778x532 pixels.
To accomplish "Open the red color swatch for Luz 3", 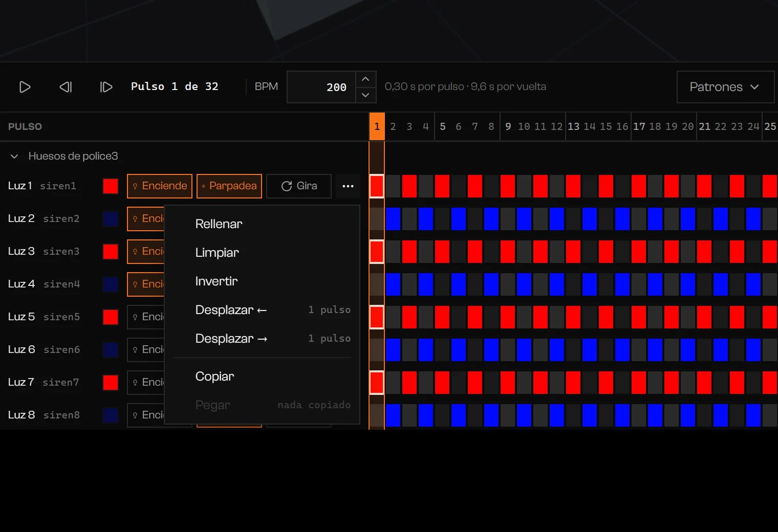I will (111, 252).
